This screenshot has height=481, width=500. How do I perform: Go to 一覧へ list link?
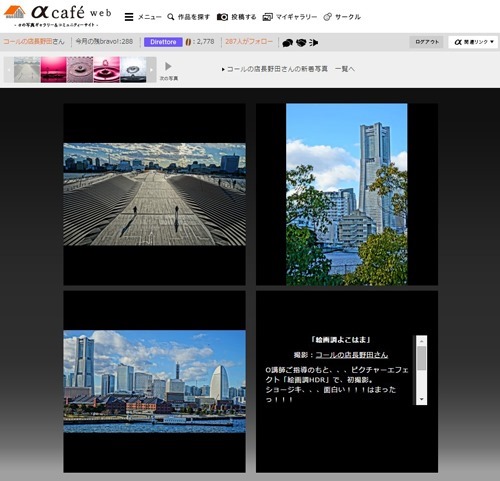(x=345, y=69)
